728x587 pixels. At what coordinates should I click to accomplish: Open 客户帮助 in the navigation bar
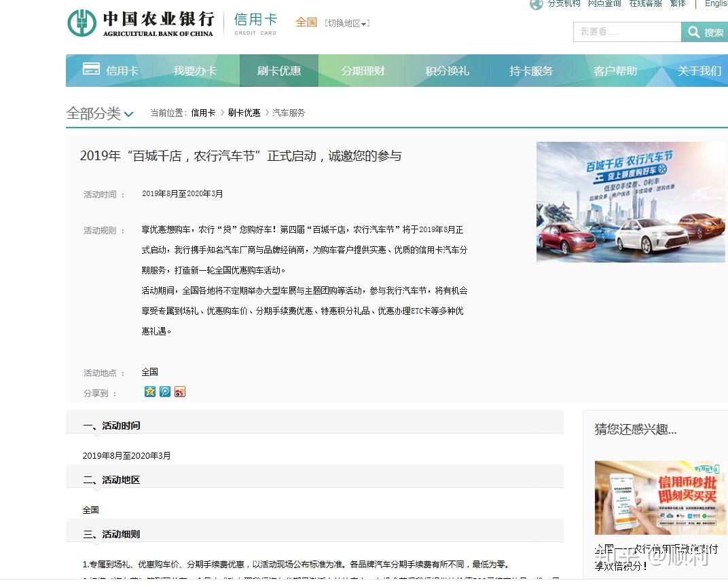(x=615, y=71)
